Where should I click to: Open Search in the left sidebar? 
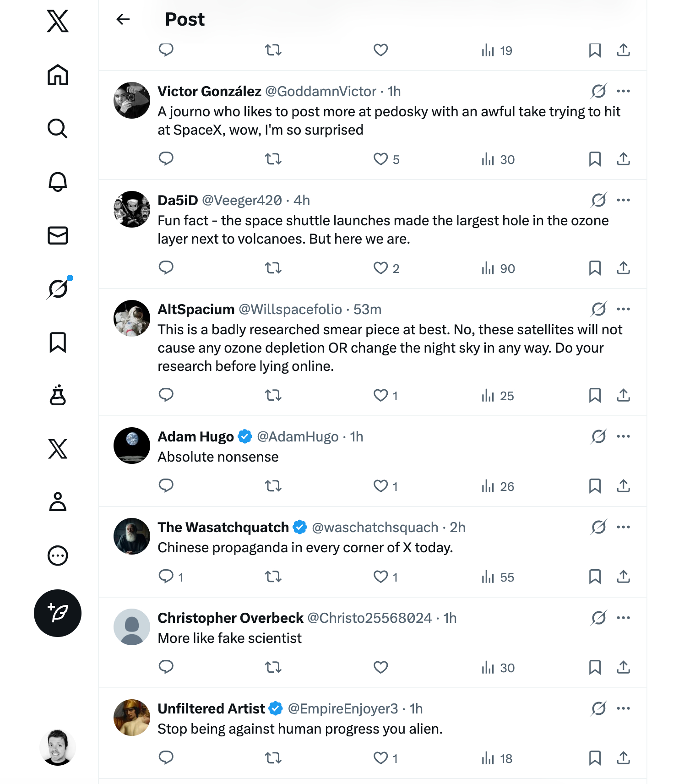tap(58, 129)
